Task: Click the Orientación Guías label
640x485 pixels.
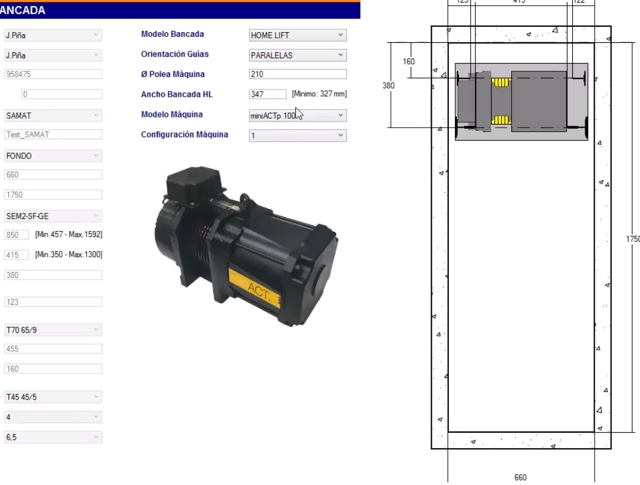Action: coord(175,54)
